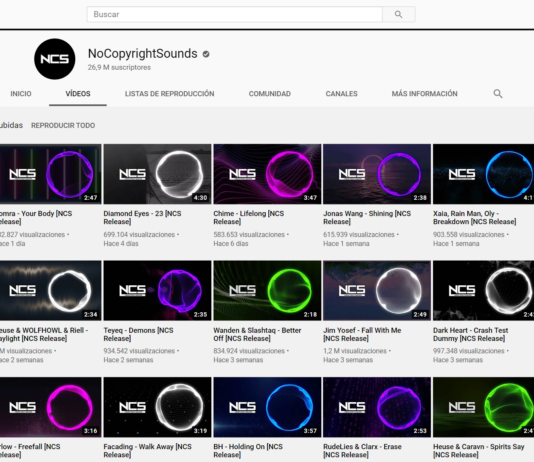Open the CANALES tab
The width and height of the screenshot is (534, 462).
(x=342, y=94)
